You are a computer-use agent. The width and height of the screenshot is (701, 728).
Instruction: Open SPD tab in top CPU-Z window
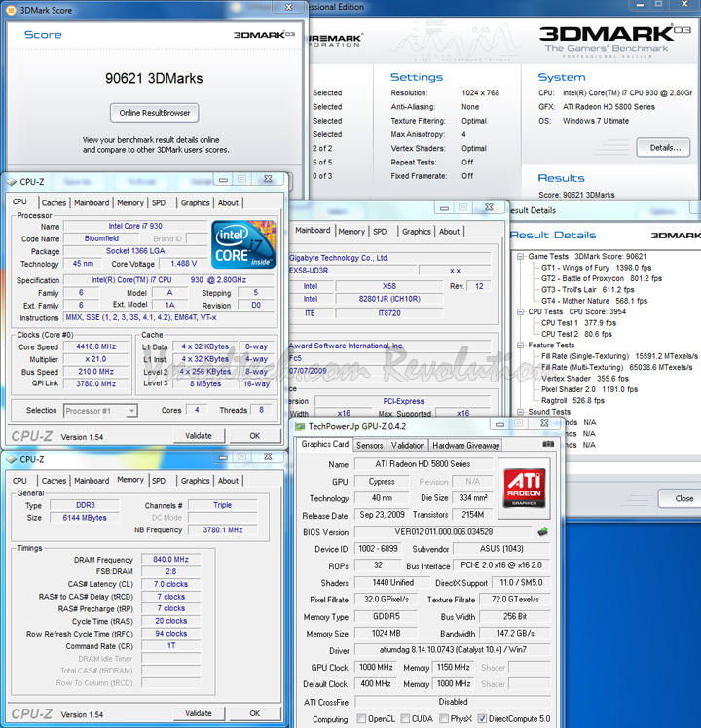(x=159, y=202)
